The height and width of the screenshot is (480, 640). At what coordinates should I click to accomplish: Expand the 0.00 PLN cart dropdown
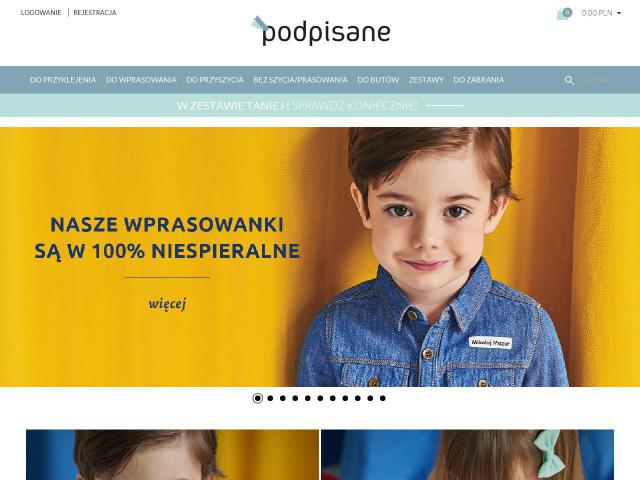click(x=601, y=13)
